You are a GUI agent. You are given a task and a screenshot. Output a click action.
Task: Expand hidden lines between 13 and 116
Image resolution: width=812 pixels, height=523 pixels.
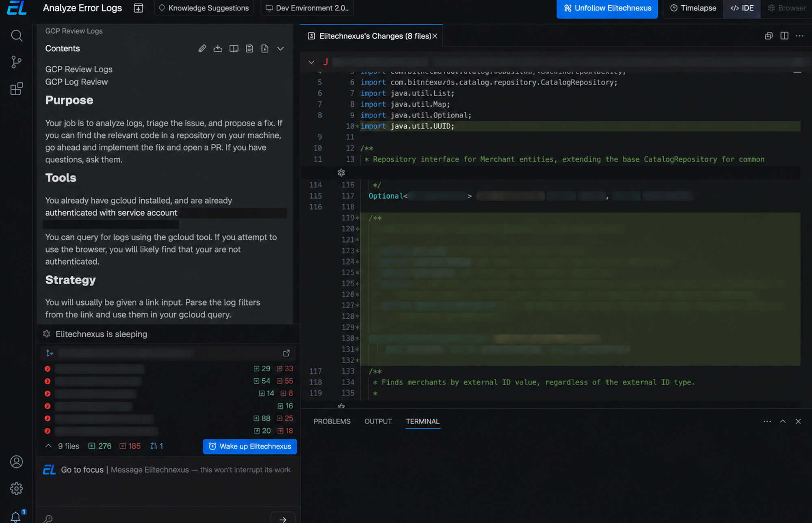(x=341, y=173)
